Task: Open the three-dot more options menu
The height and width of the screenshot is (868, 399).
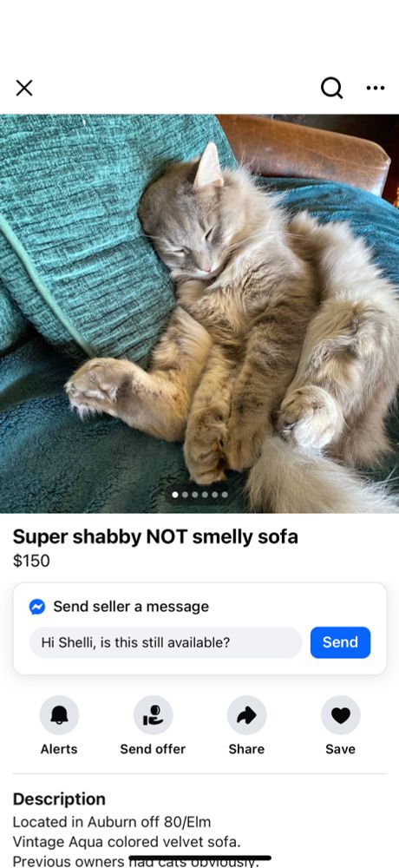Action: pyautogui.click(x=376, y=88)
